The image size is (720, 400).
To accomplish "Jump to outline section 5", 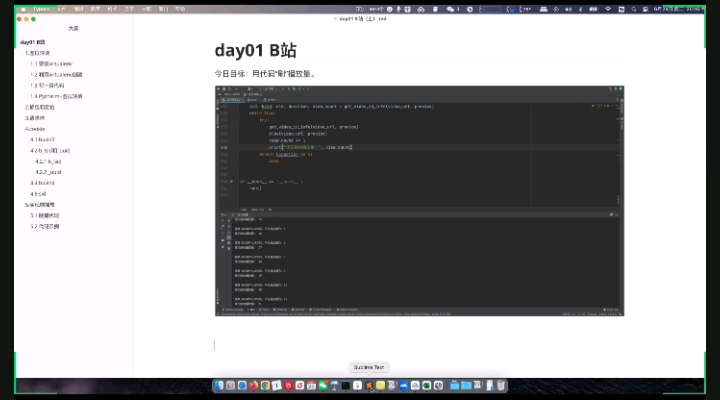I will 40,205.
